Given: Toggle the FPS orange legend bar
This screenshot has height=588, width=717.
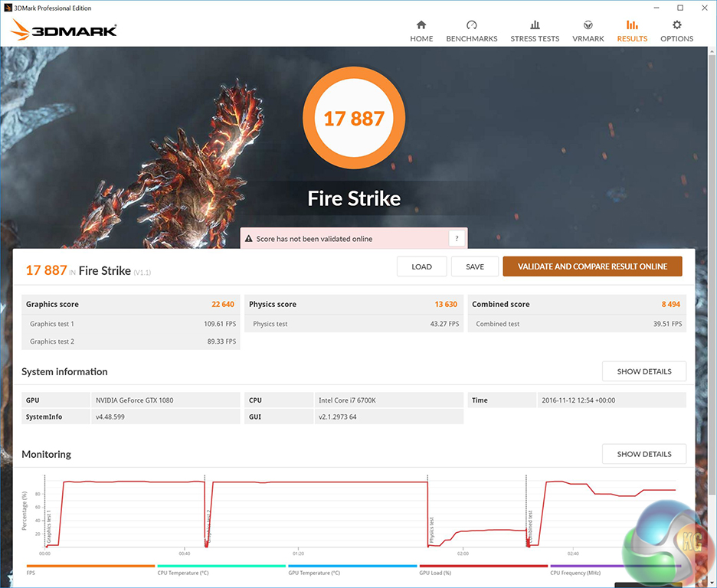Looking at the screenshot, I should coord(90,566).
